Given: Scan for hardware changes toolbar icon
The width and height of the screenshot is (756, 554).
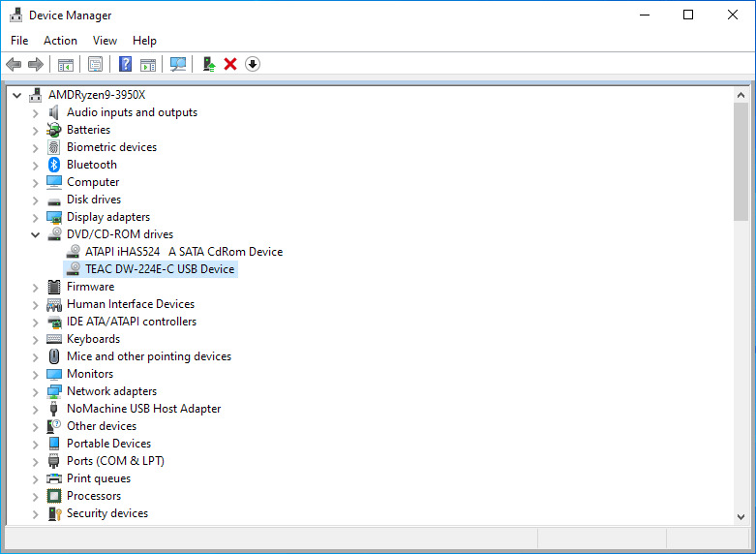Looking at the screenshot, I should [178, 64].
